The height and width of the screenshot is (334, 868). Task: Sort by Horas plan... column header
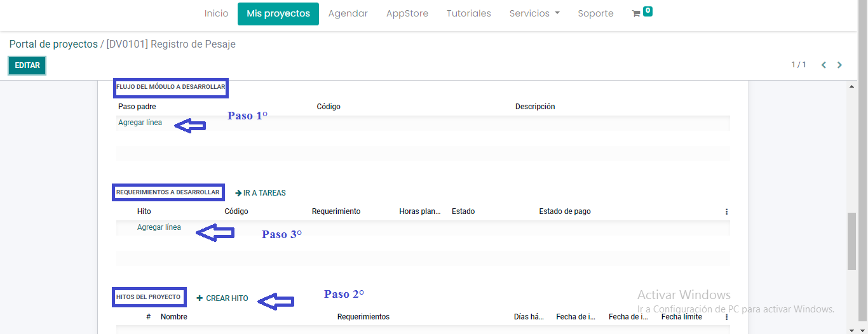[x=420, y=211]
